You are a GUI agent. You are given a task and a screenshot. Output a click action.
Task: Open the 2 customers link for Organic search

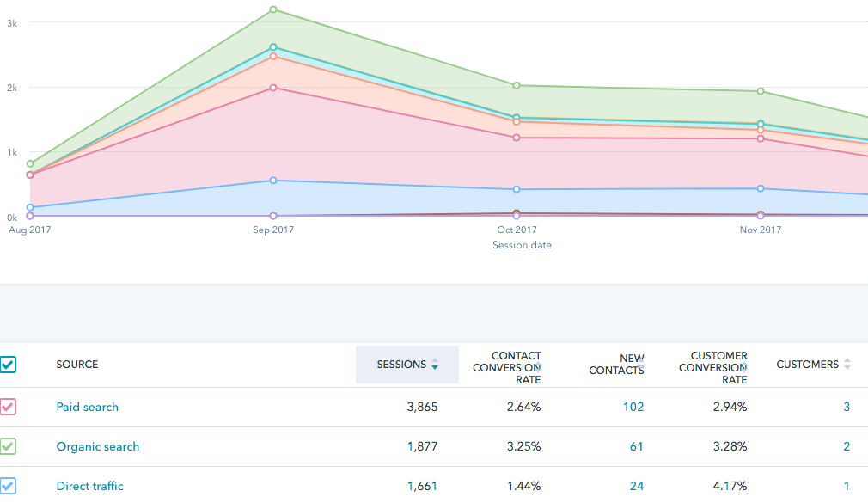coord(847,446)
